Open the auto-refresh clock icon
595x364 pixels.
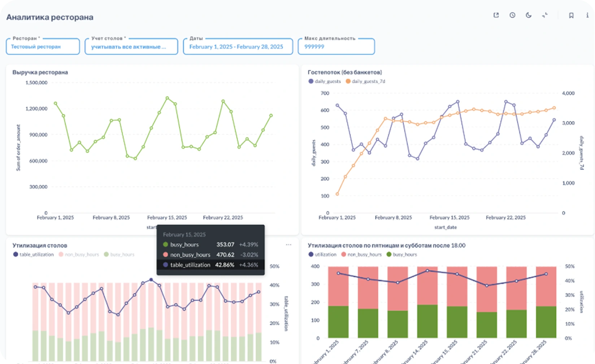512,15
